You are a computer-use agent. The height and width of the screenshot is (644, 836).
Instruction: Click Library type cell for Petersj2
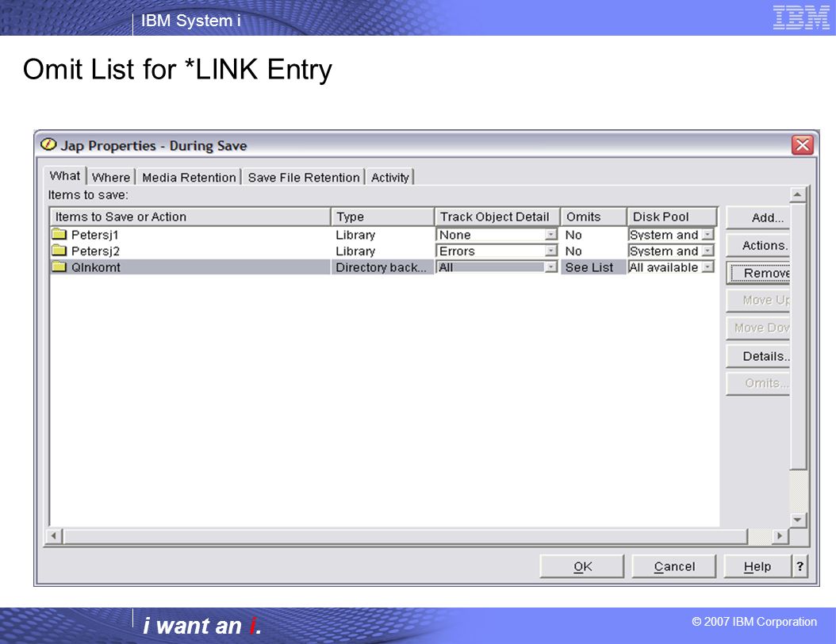[355, 251]
